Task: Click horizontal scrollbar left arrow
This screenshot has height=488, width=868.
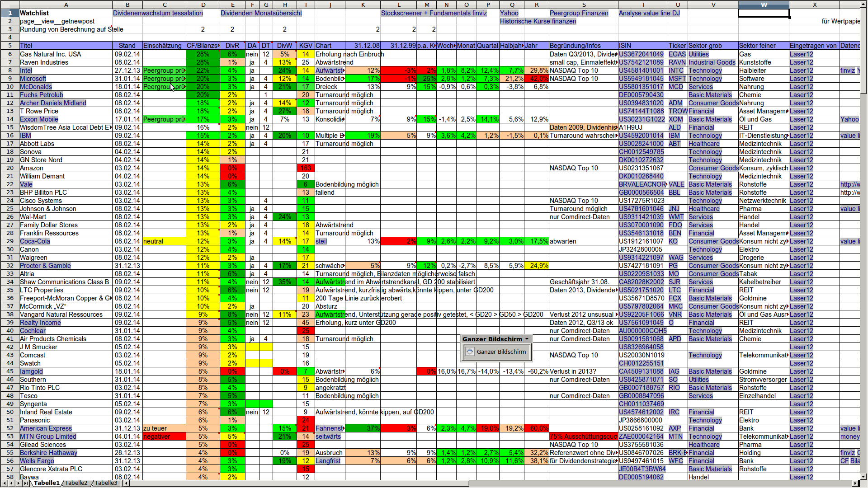Action: (127, 483)
